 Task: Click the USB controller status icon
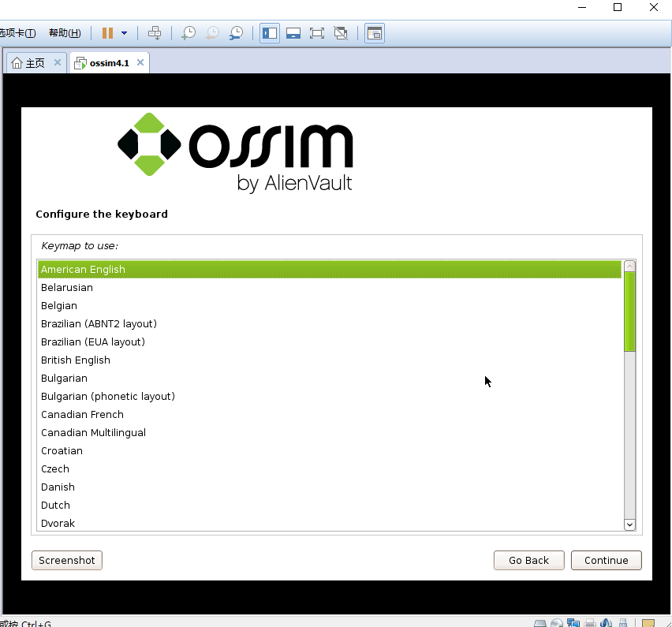click(624, 623)
